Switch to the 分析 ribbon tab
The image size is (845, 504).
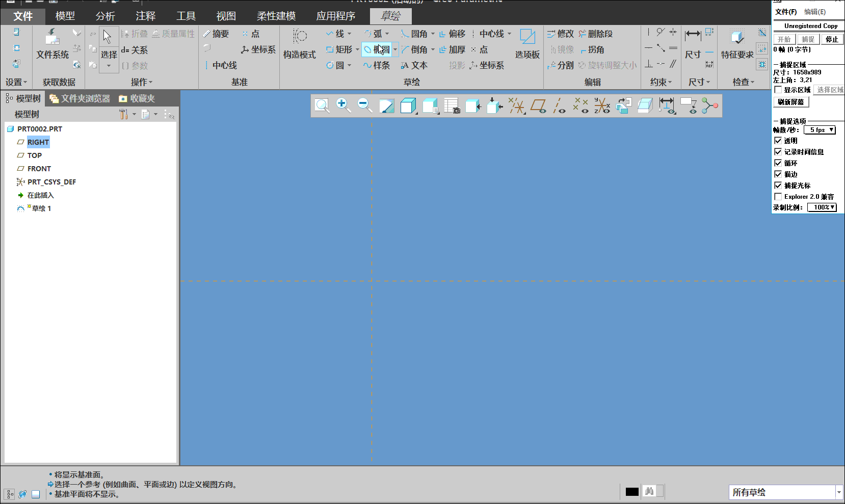(105, 16)
